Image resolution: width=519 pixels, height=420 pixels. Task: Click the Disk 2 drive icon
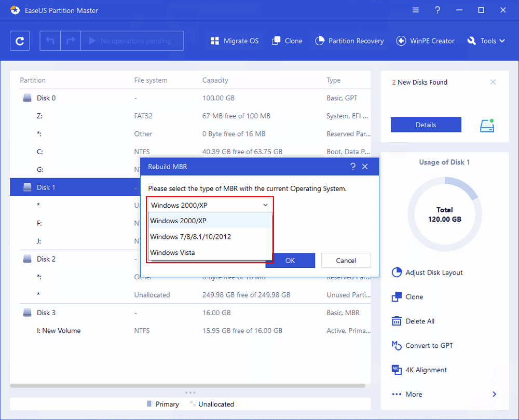point(27,259)
